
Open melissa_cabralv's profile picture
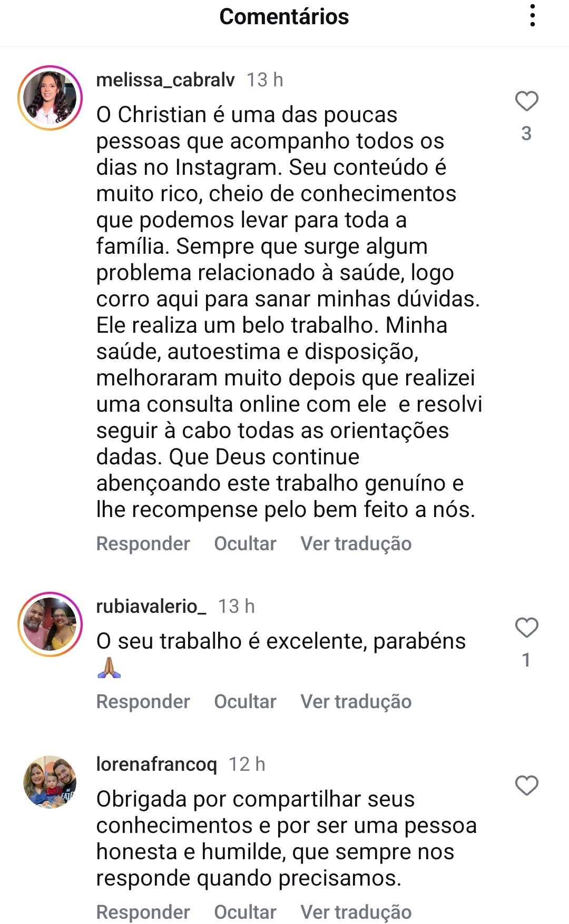[50, 98]
